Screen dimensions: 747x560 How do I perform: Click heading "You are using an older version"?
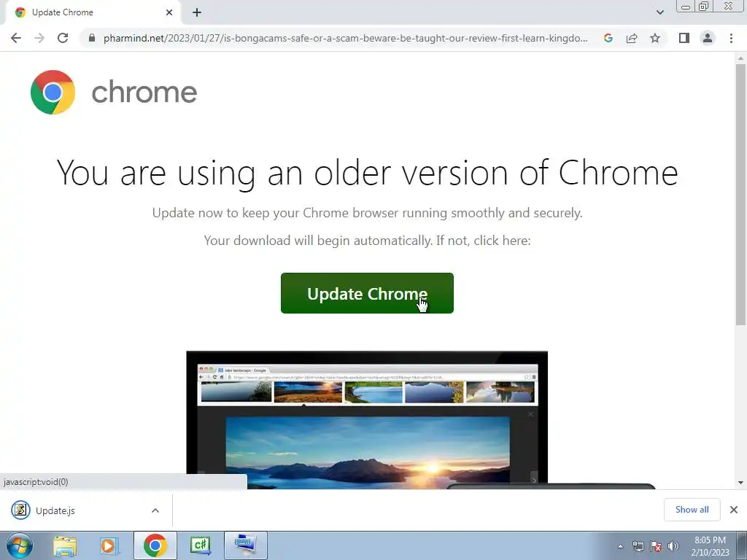[x=367, y=173]
